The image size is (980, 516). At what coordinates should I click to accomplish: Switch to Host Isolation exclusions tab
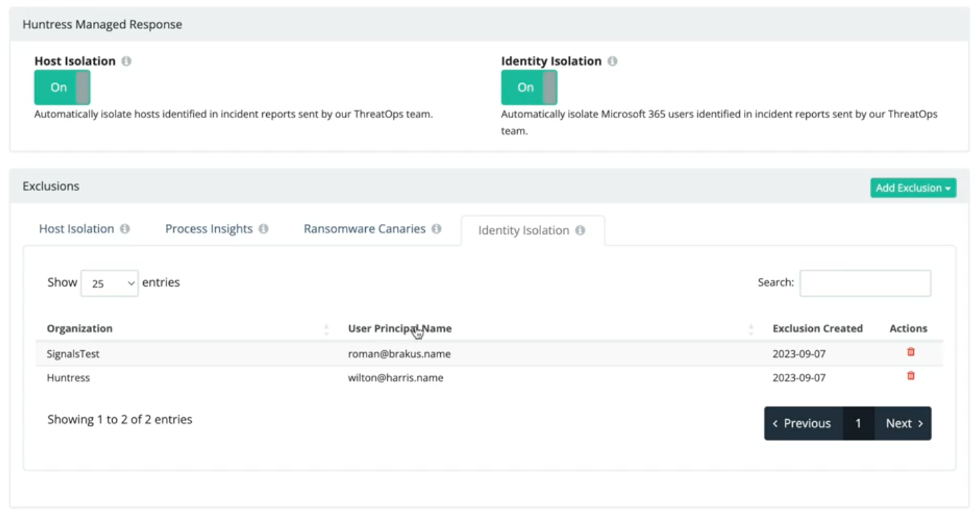click(84, 229)
